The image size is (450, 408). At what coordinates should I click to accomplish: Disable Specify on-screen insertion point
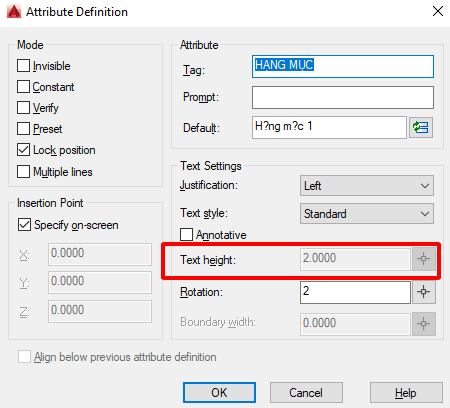pyautogui.click(x=24, y=225)
